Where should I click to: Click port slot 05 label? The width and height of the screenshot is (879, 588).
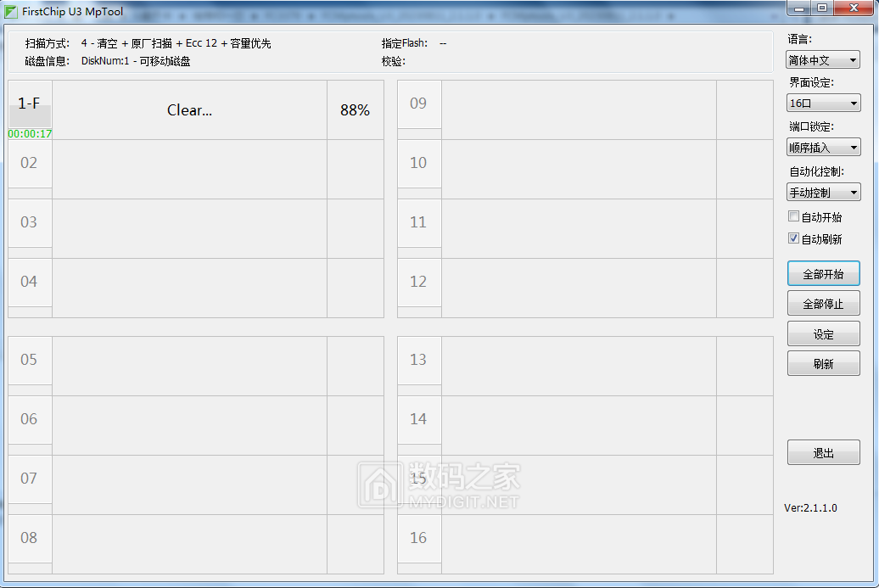tap(30, 360)
